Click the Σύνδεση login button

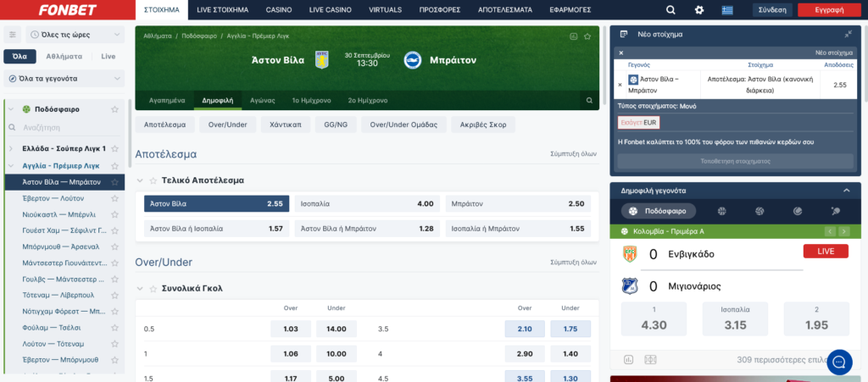[x=772, y=10]
